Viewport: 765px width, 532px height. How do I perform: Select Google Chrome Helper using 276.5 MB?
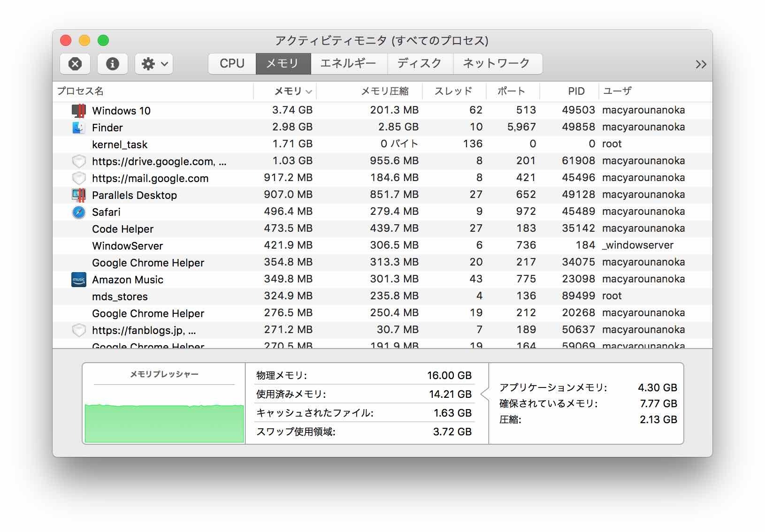coord(382,313)
